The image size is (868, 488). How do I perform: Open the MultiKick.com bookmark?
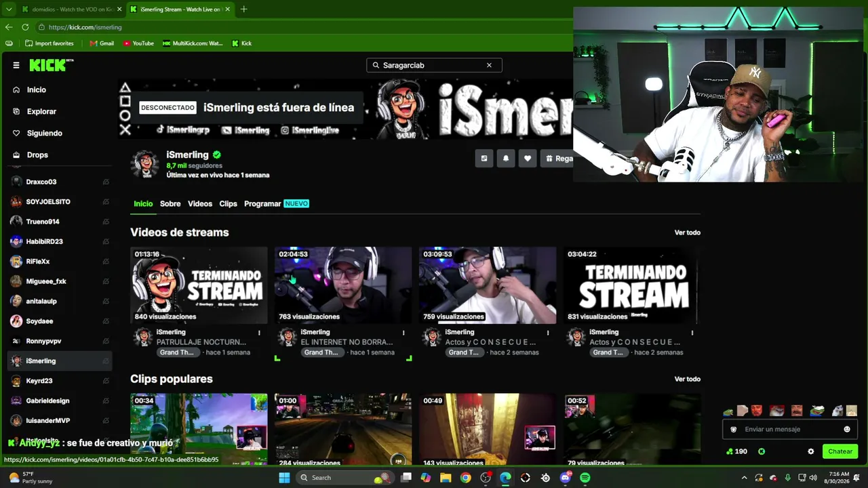click(193, 43)
